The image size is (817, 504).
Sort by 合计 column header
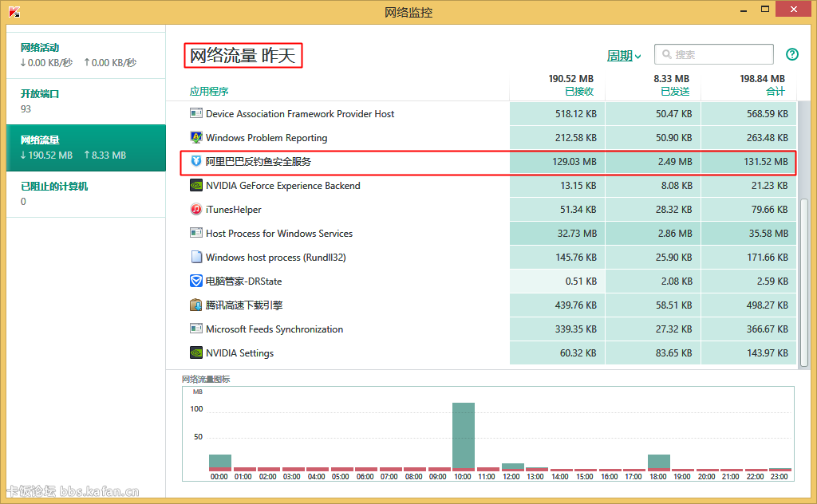click(776, 92)
